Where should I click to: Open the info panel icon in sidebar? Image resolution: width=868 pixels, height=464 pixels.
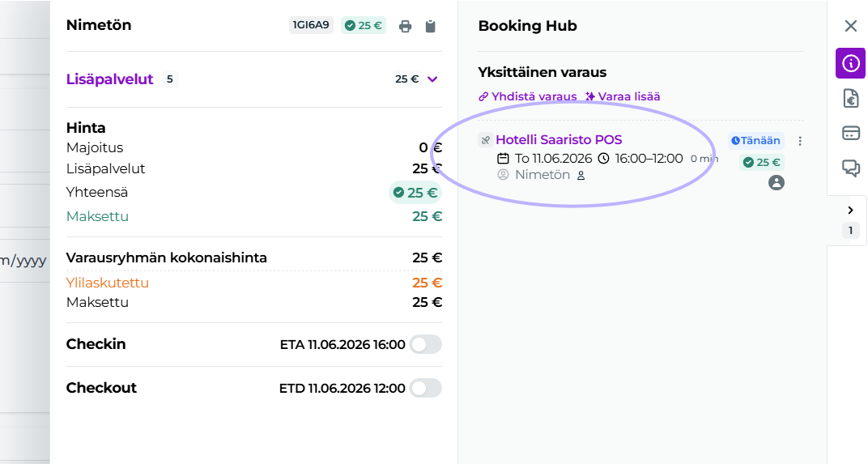(x=850, y=63)
